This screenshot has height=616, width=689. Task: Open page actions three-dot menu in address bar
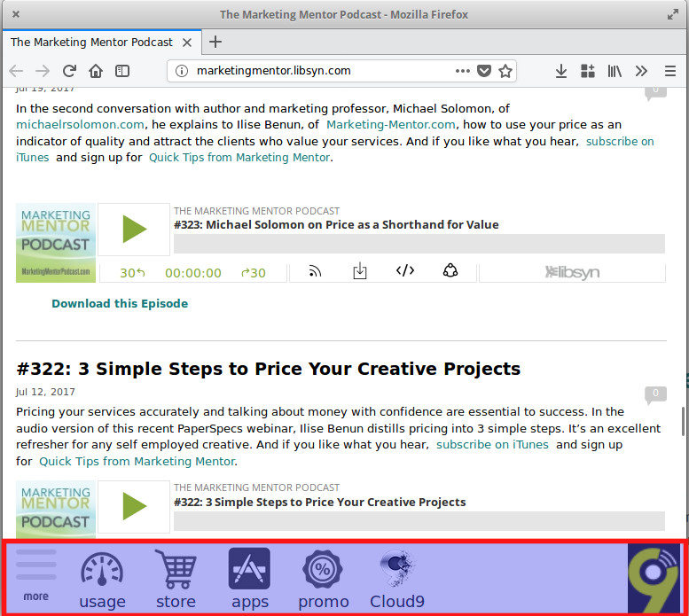[463, 71]
